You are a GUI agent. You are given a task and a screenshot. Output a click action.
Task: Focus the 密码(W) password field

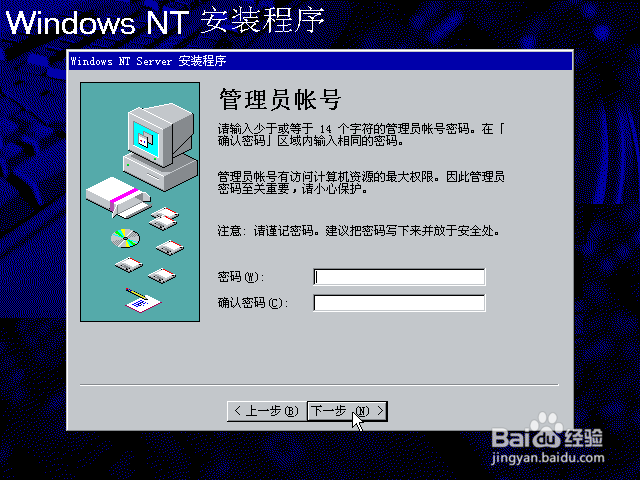pyautogui.click(x=399, y=277)
